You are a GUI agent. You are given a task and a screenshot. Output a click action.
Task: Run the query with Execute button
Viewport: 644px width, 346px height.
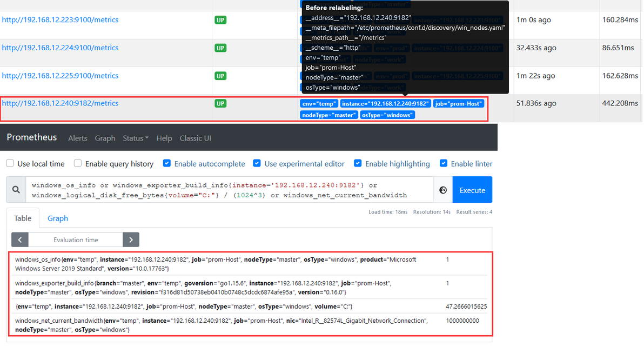472,190
